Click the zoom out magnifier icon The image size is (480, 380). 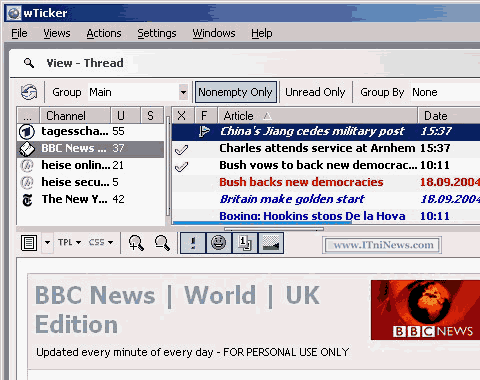[162, 243]
